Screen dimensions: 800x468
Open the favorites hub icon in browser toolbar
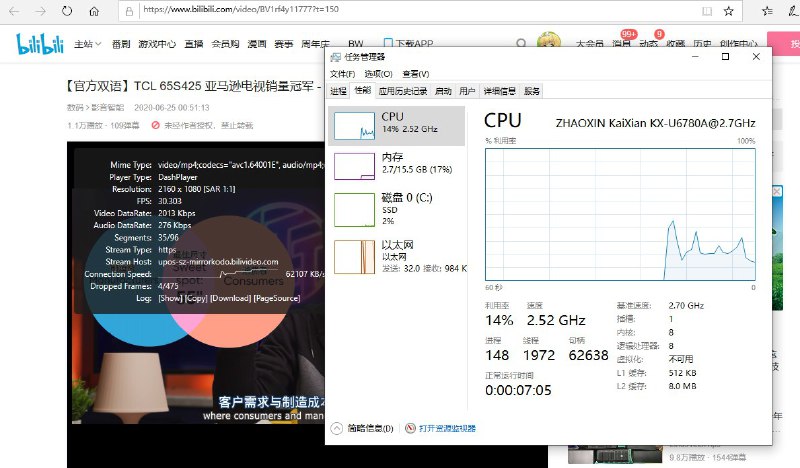click(x=767, y=11)
